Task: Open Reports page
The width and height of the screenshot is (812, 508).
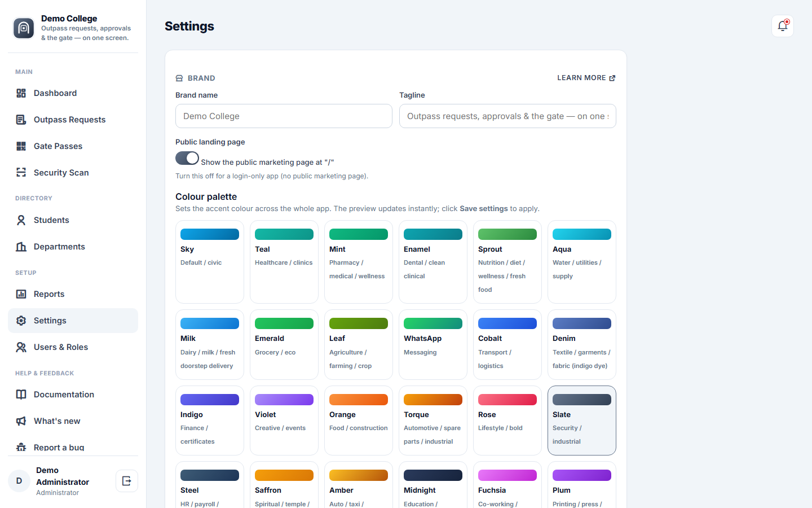Action: click(x=73, y=294)
